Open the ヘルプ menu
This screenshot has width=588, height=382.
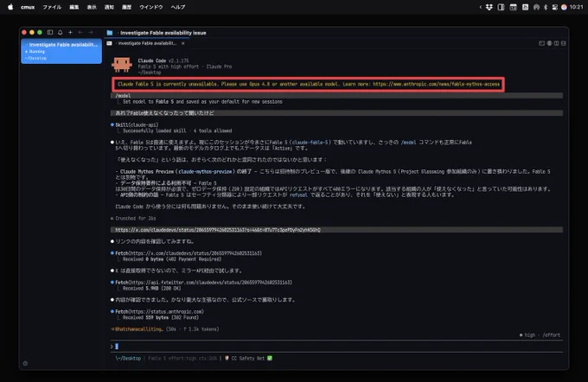point(178,7)
